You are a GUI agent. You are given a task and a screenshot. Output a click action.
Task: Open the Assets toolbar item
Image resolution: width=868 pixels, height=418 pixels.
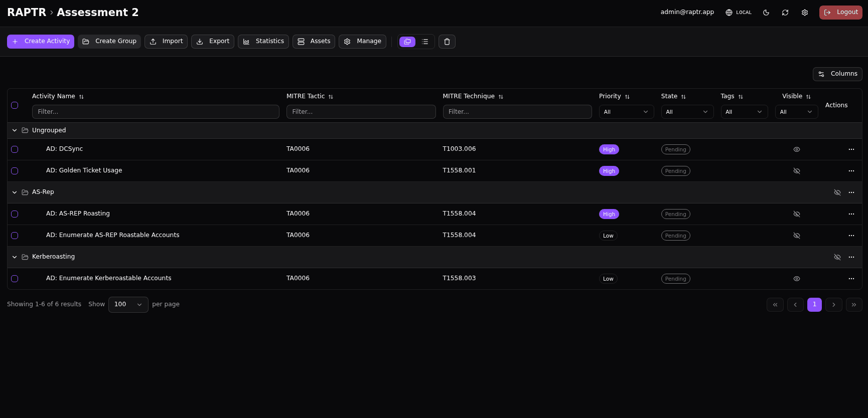[x=314, y=42]
